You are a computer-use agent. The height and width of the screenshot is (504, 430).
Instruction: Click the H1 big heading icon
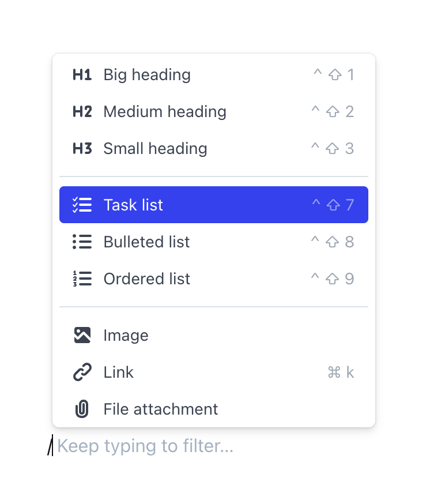82,75
